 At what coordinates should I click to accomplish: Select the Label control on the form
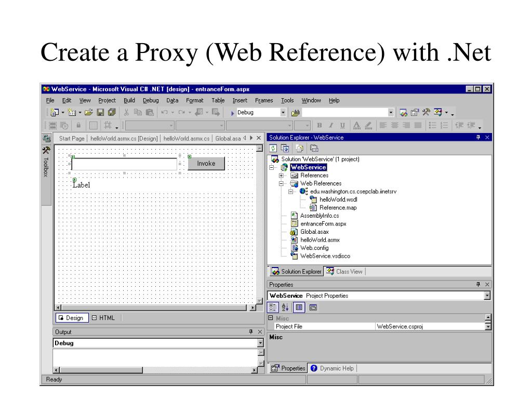pos(82,185)
